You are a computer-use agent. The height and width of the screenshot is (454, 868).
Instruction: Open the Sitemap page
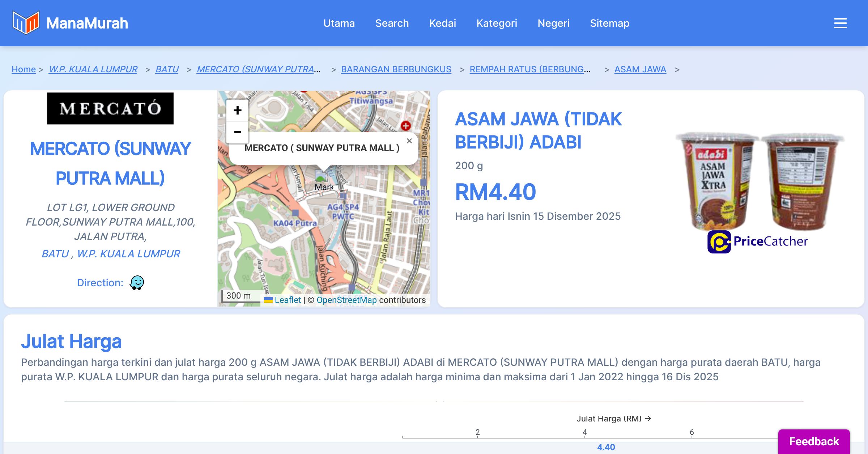pos(609,23)
